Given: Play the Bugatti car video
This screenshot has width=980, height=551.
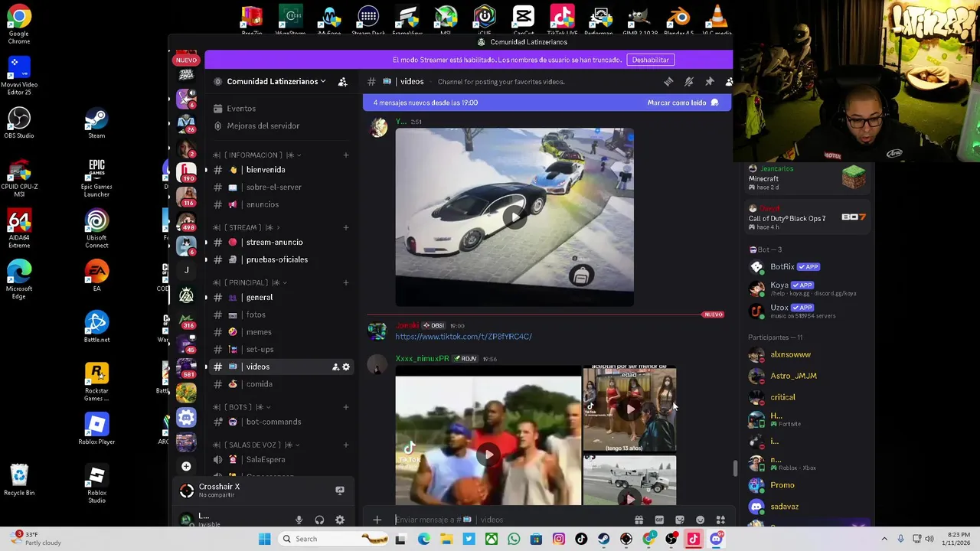Looking at the screenshot, I should click(514, 217).
